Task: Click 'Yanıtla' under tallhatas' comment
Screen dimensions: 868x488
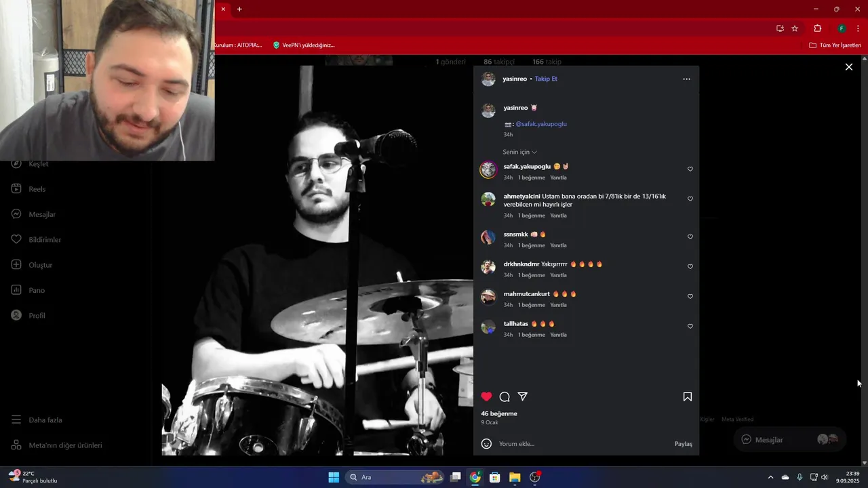Action: pos(558,335)
